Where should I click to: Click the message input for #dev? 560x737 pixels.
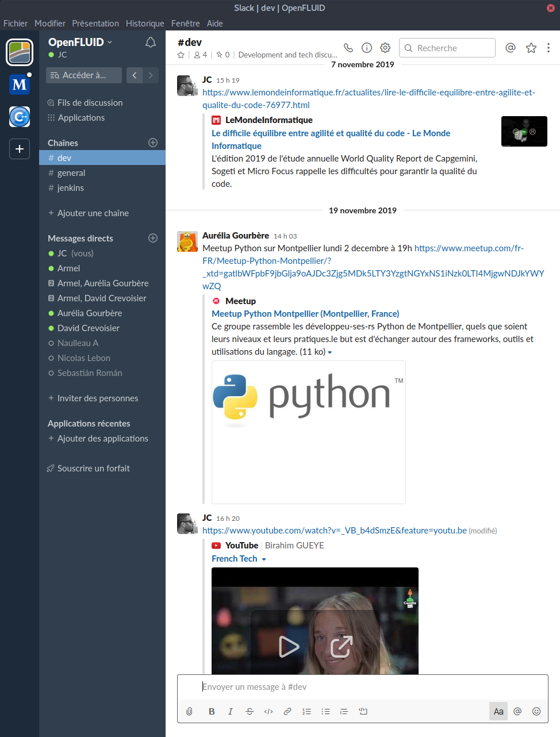[363, 686]
